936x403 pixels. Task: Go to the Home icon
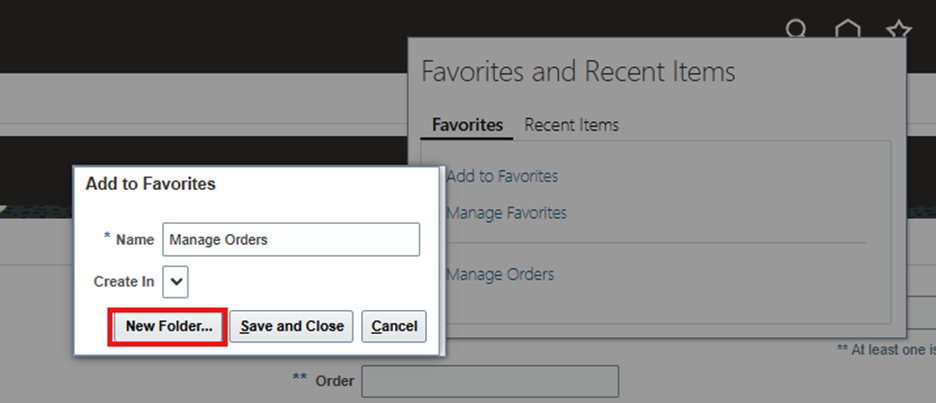click(848, 29)
